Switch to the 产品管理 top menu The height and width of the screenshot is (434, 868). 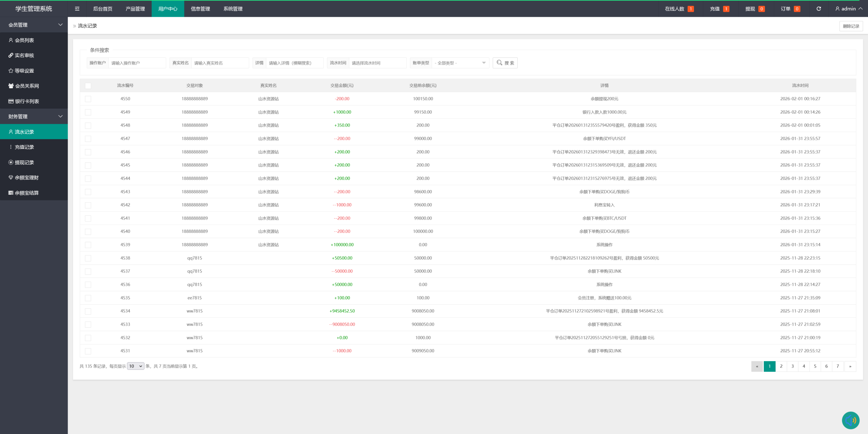point(135,9)
